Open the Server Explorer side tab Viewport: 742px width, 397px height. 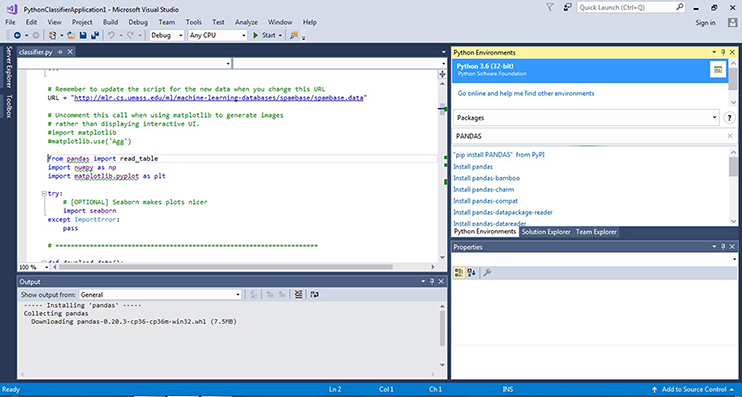(9, 67)
